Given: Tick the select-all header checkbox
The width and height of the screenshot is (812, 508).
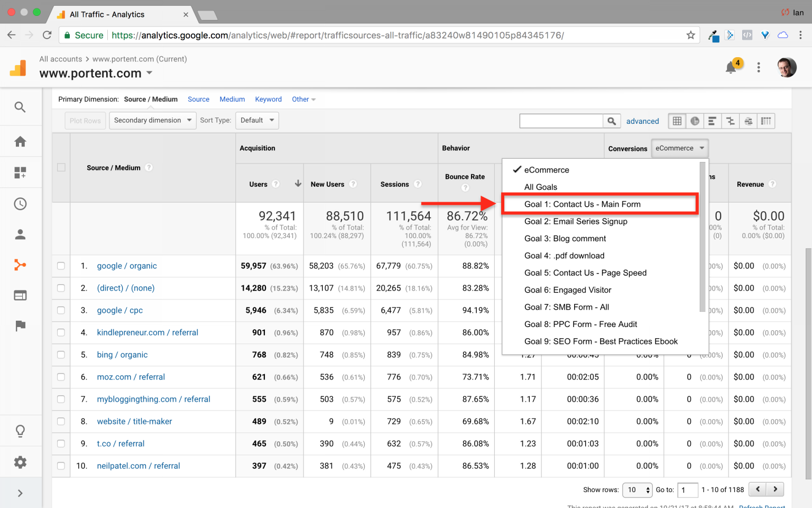Looking at the screenshot, I should [x=61, y=167].
